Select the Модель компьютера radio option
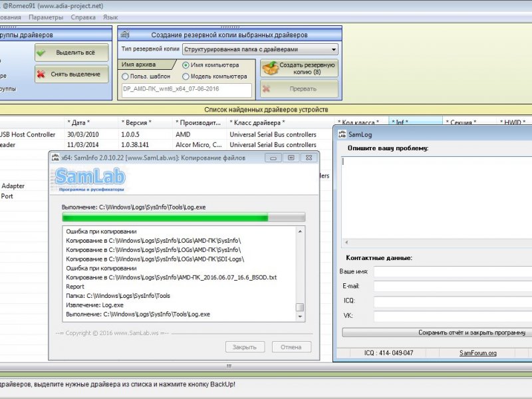This screenshot has height=399, width=532. coord(186,76)
